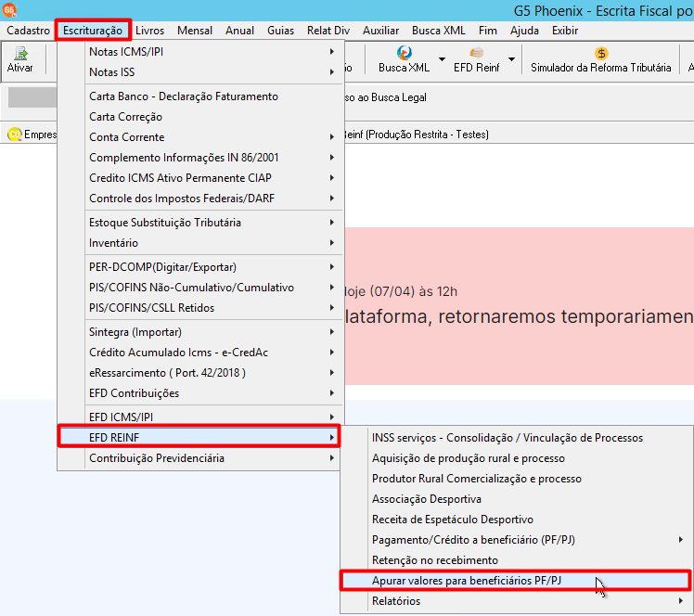Open the Anual menu
The image size is (694, 616).
tap(240, 31)
